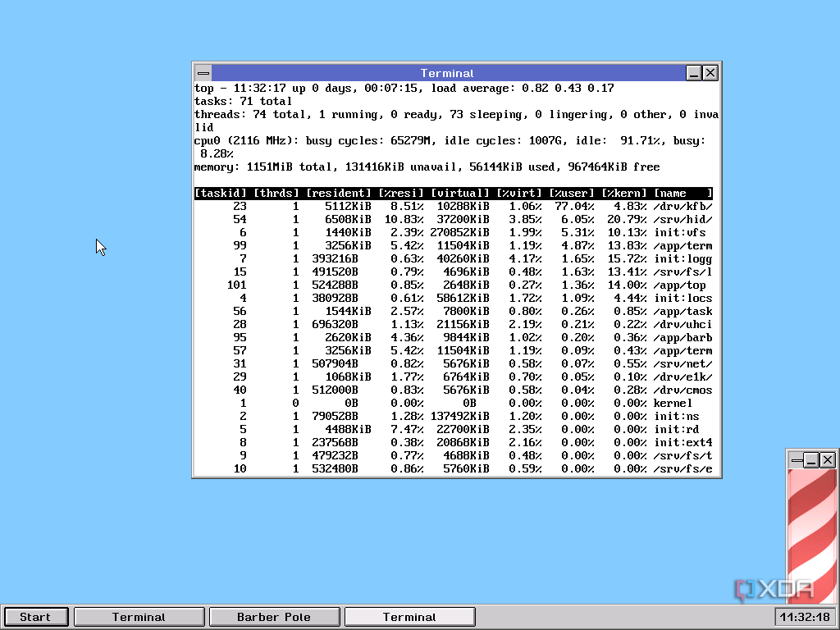
Task: Minimize the Terminal window
Action: [x=694, y=73]
